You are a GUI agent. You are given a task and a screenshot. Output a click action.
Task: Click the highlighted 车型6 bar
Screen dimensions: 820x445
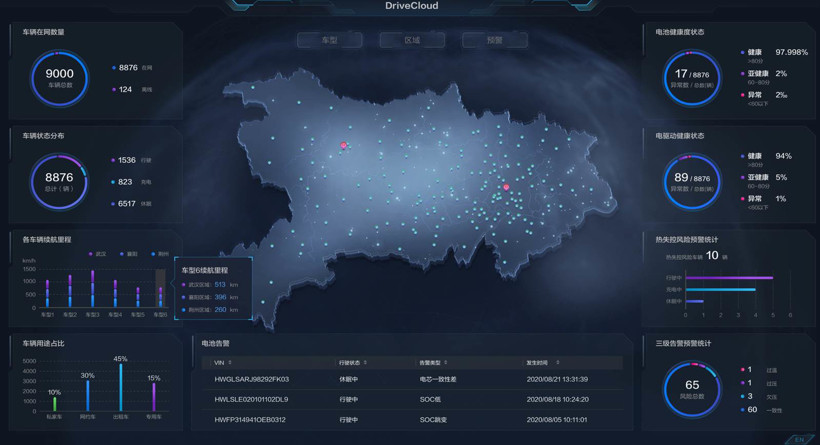click(161, 296)
